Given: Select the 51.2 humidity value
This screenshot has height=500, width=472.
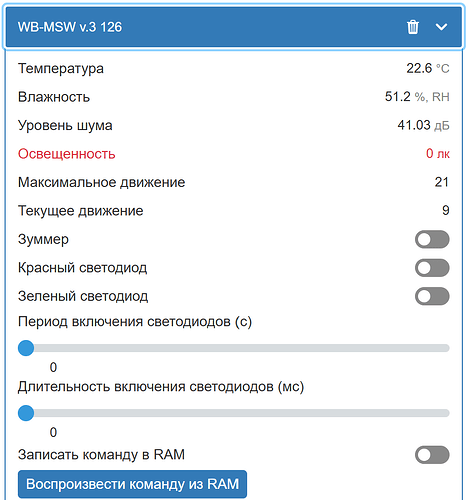Looking at the screenshot, I should 398,97.
